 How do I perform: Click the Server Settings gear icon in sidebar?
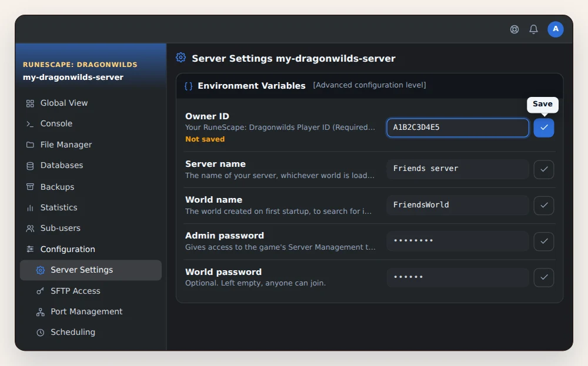click(x=40, y=270)
